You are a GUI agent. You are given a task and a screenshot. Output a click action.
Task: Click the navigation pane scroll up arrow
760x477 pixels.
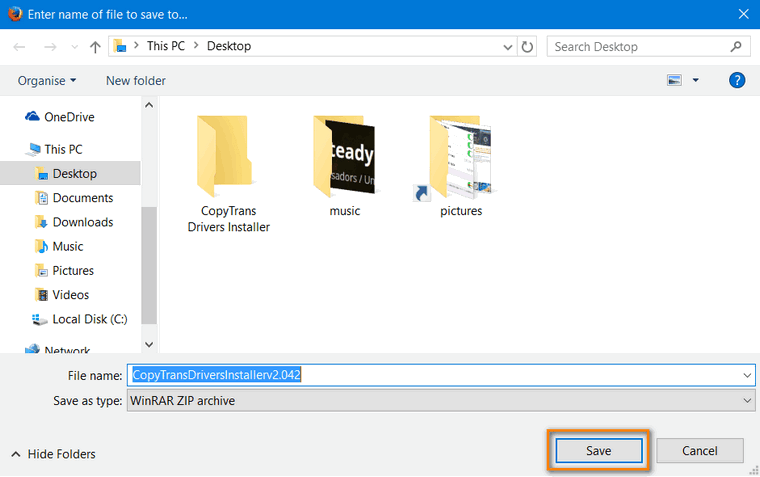pyautogui.click(x=149, y=105)
